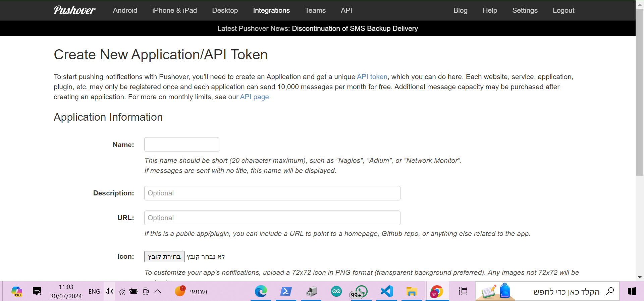Focus the Description input field
The image size is (644, 301).
[272, 193]
